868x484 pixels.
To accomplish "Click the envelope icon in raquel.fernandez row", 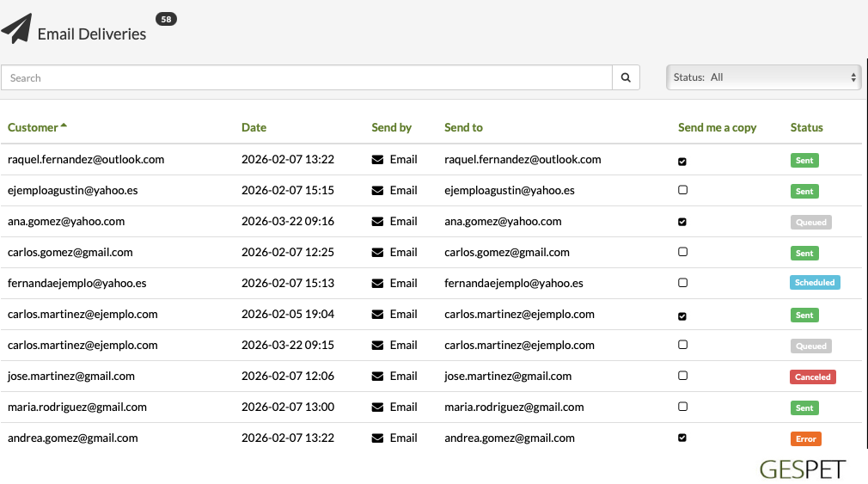I will coord(377,160).
